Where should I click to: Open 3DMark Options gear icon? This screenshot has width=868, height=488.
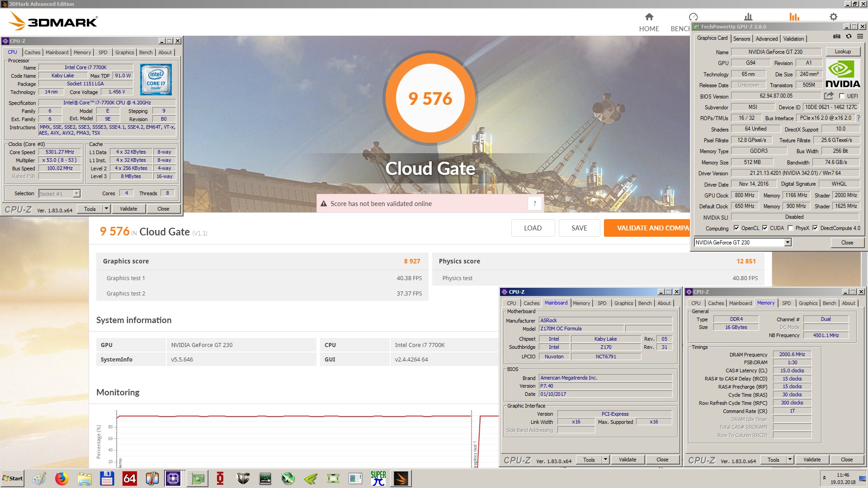[x=833, y=17]
